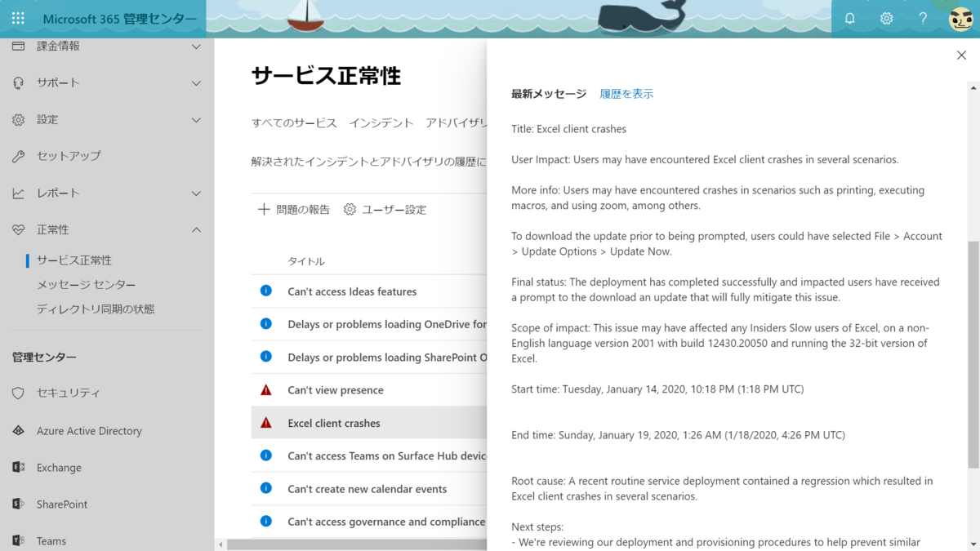Click the Teams admin center icon
The width and height of the screenshot is (980, 551).
(18, 540)
